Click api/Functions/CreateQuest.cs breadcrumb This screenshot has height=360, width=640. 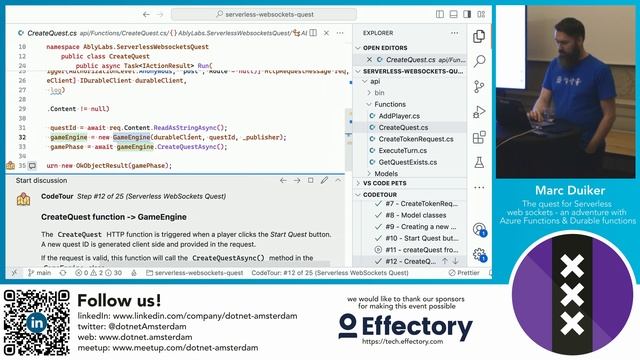pyautogui.click(x=124, y=33)
